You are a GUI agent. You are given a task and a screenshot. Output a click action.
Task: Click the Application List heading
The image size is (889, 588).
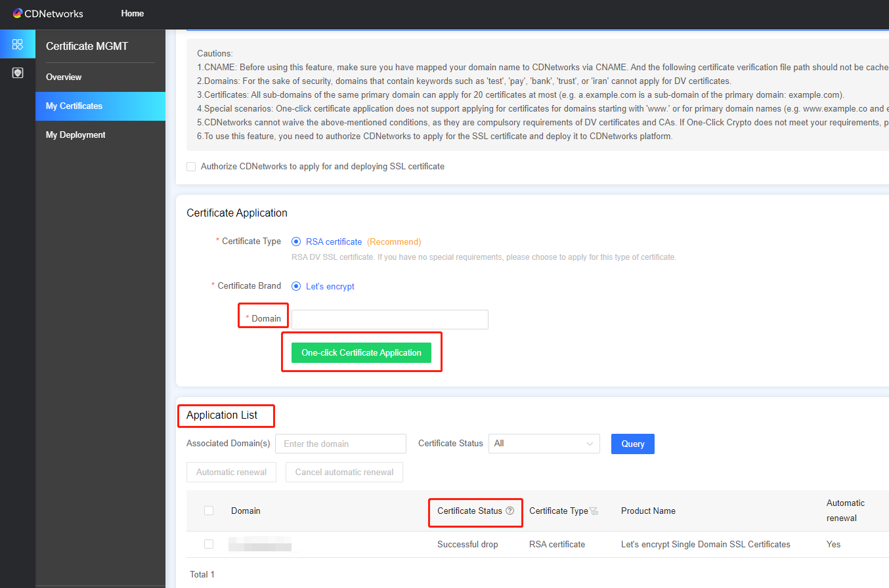click(222, 415)
